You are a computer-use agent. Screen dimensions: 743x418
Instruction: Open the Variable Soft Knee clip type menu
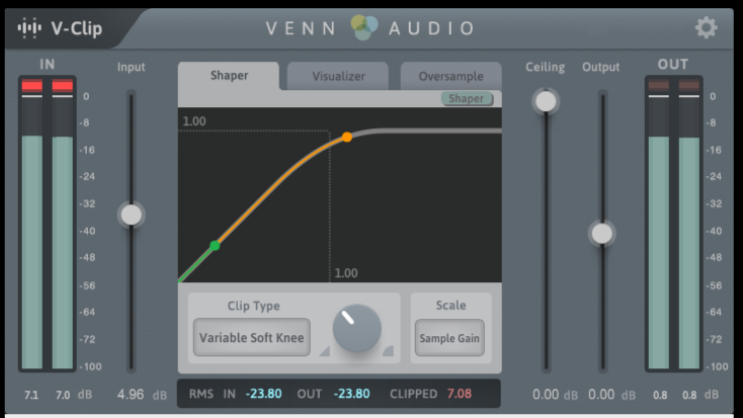coord(251,338)
